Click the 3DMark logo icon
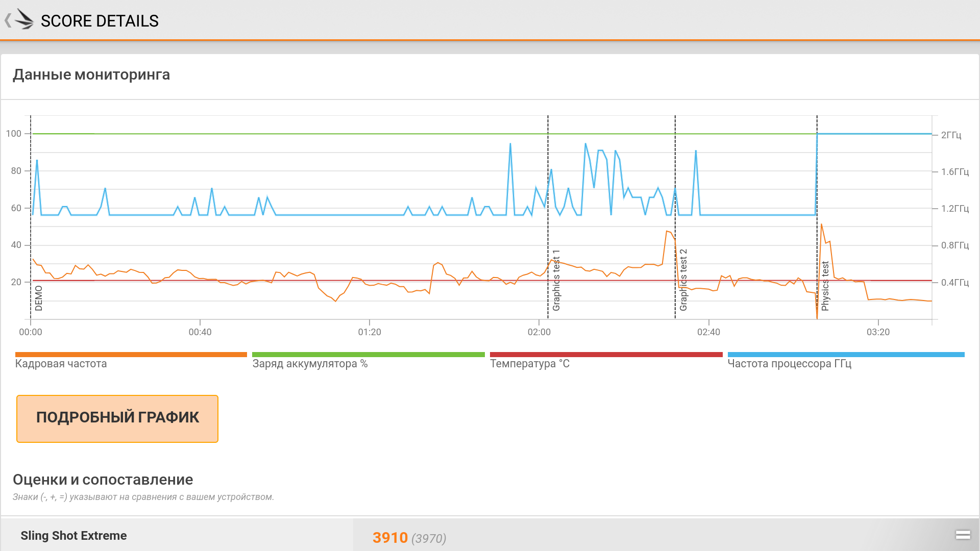Screen dimensions: 980x551 24,20
